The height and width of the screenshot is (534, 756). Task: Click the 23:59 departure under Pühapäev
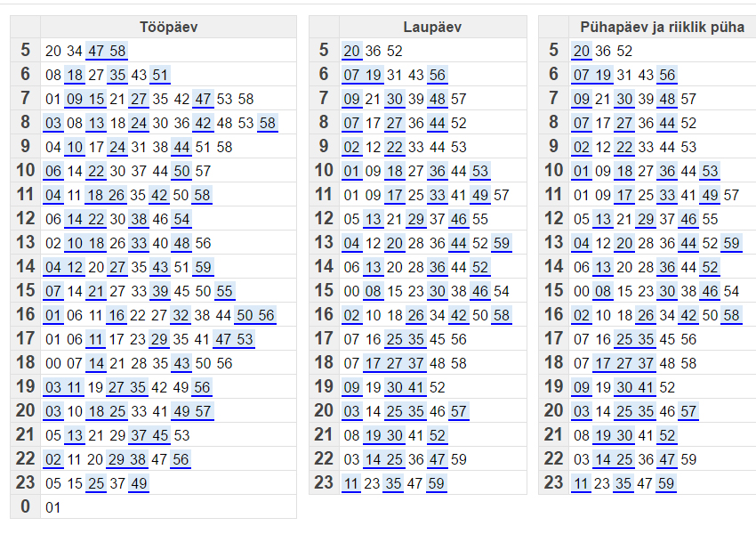pos(666,483)
